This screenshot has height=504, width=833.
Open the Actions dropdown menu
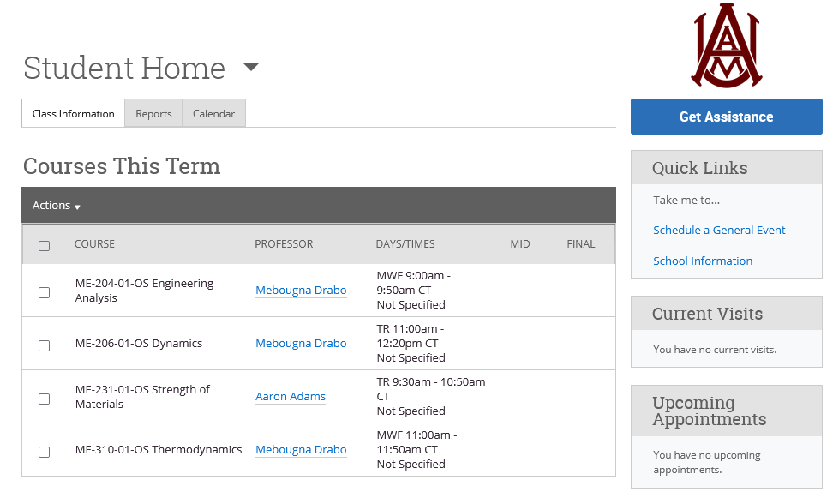(x=56, y=206)
